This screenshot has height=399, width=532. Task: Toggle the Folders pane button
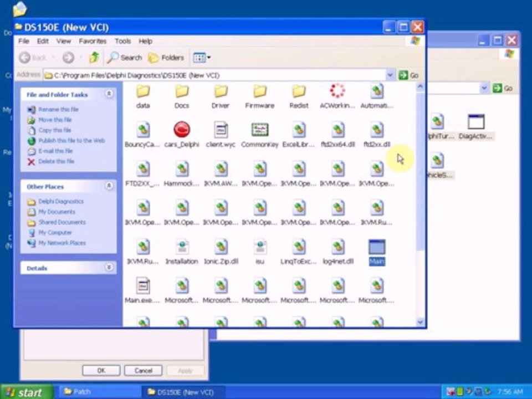point(166,58)
